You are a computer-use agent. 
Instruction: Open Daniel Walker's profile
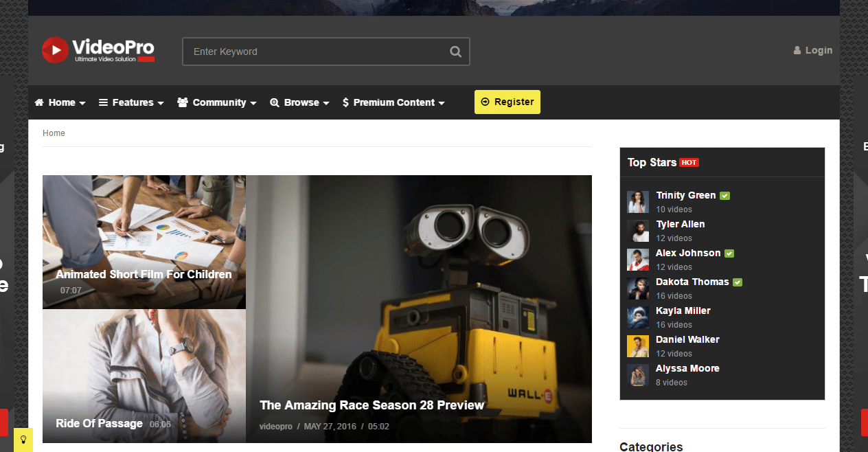687,339
